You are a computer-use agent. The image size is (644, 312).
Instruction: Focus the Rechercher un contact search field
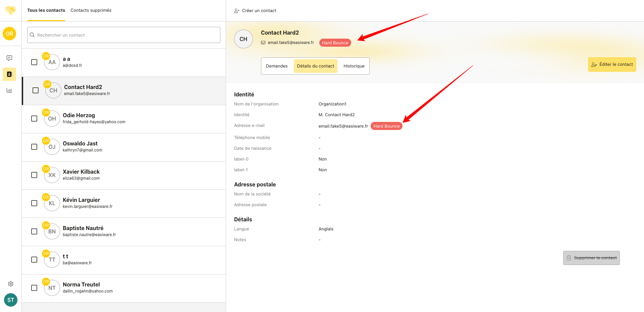click(124, 35)
